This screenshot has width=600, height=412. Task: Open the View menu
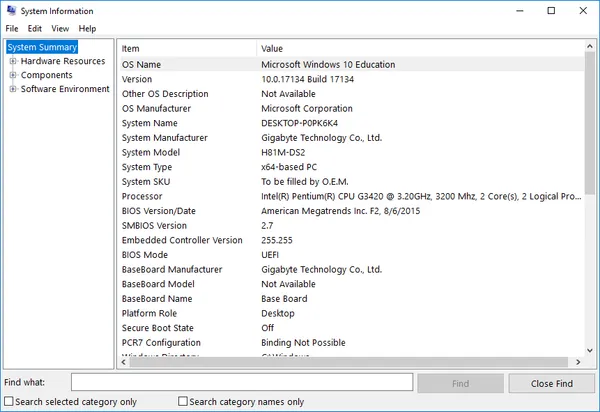60,29
